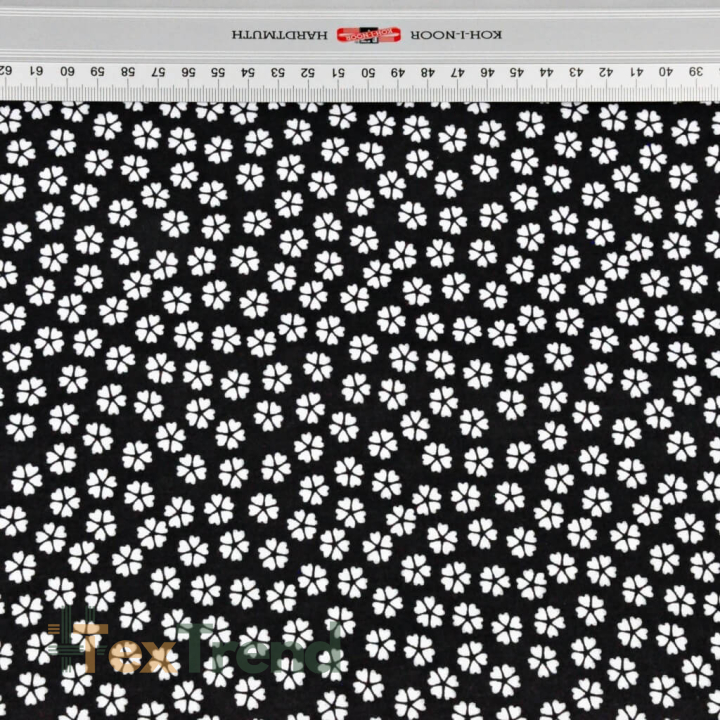Image resolution: width=720 pixels, height=720 pixels.
Task: Click the red Koh-i-noor logo badge
Action: (369, 35)
